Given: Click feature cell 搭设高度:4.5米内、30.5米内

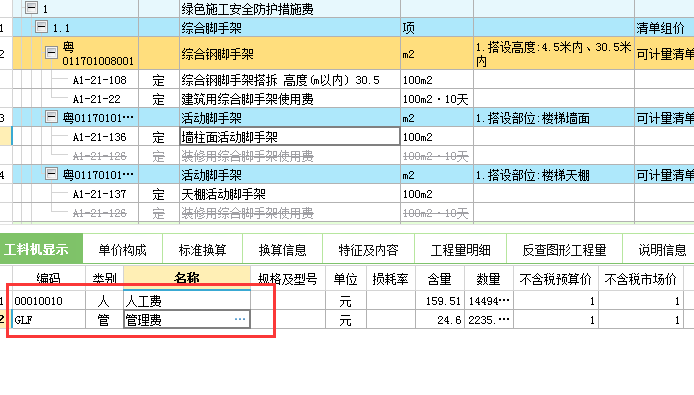Looking at the screenshot, I should 554,53.
